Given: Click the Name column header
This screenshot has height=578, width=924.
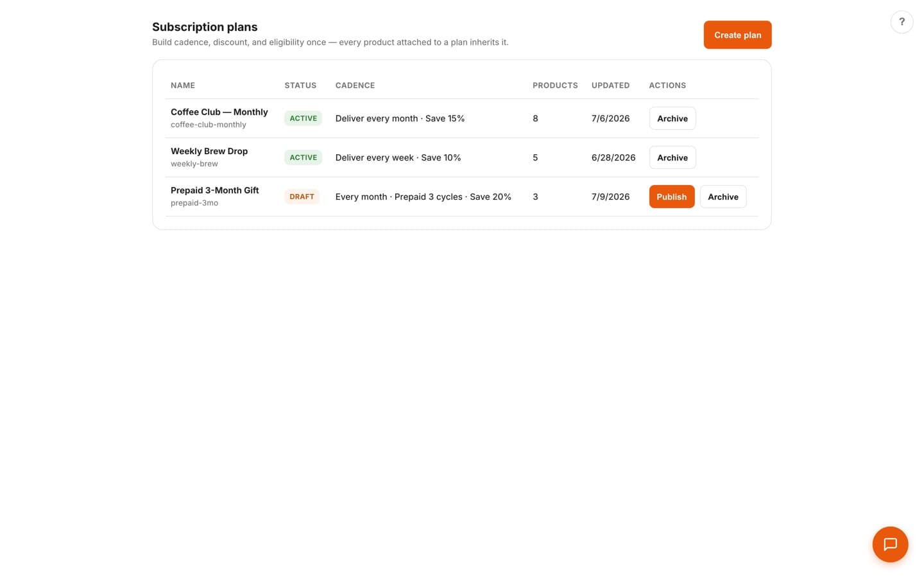Looking at the screenshot, I should 183,85.
